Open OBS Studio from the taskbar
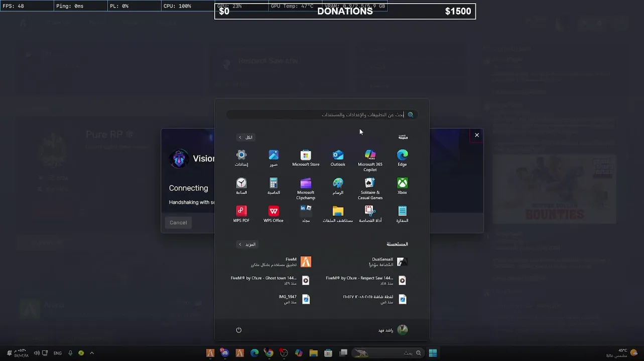 (284, 353)
